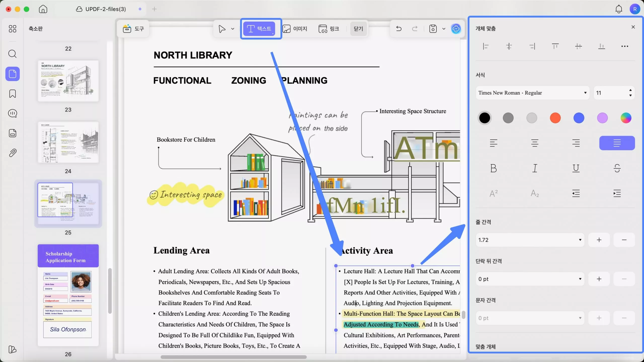The width and height of the screenshot is (644, 362).
Task: Choose the orange-red color swatch
Action: click(555, 118)
